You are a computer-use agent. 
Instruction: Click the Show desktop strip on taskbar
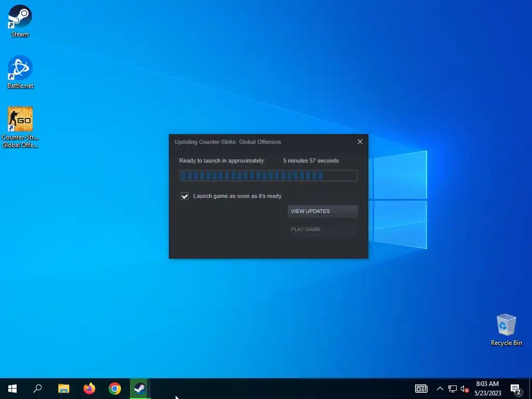tap(530, 389)
